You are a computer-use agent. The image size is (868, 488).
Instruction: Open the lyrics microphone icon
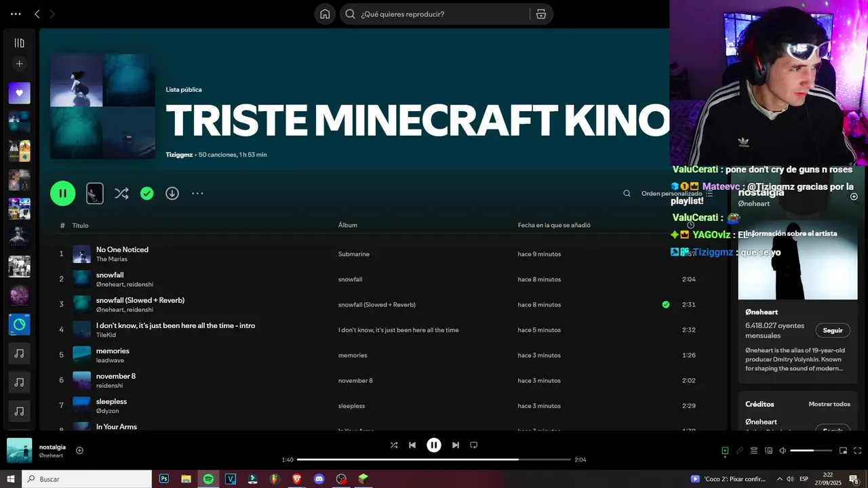coord(740,451)
